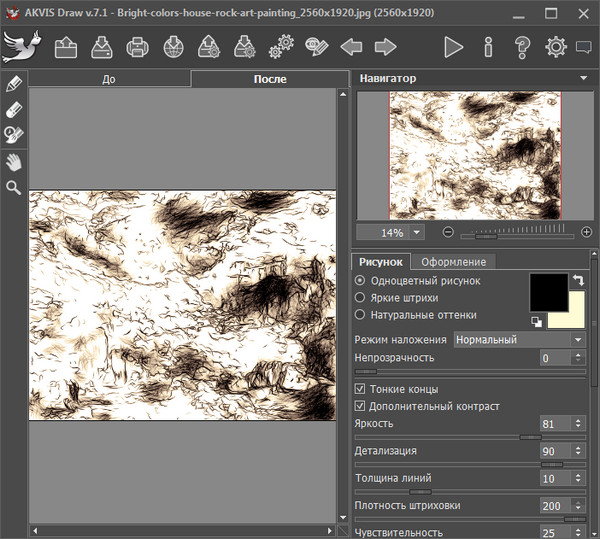The height and width of the screenshot is (539, 600).
Task: Select the Pencil tool in left toolbar
Action: tap(14, 84)
